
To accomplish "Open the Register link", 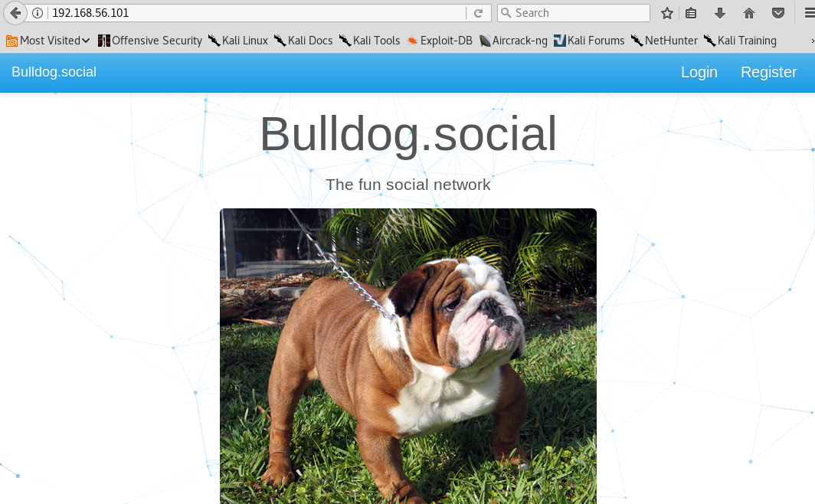I will [x=768, y=72].
